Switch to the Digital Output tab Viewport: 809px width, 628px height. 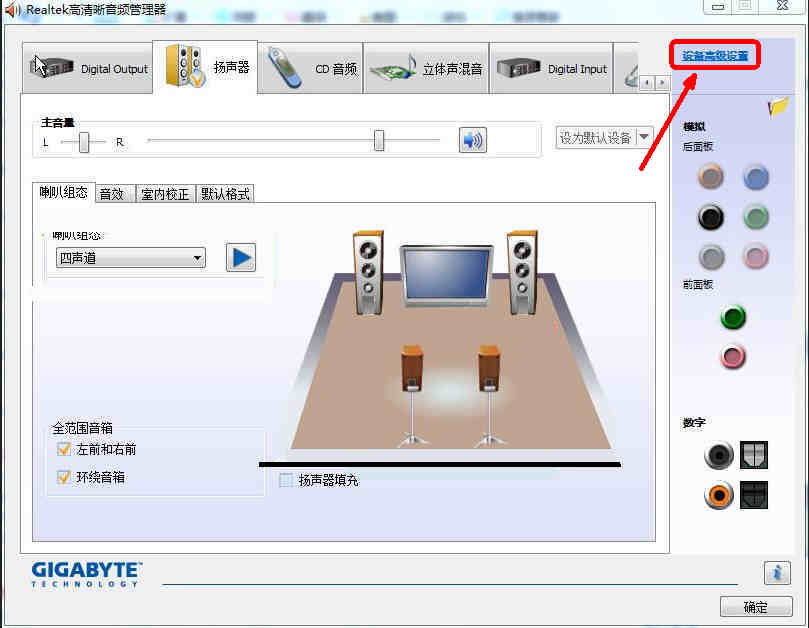click(88, 68)
